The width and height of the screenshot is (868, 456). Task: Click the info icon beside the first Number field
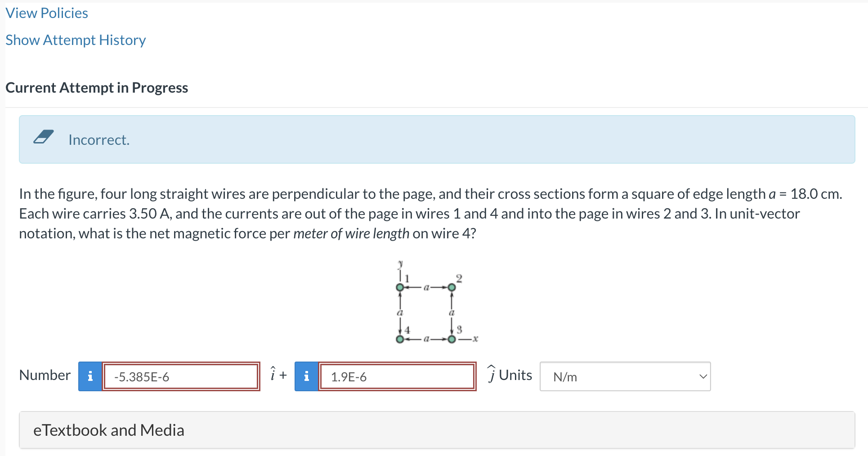click(90, 376)
